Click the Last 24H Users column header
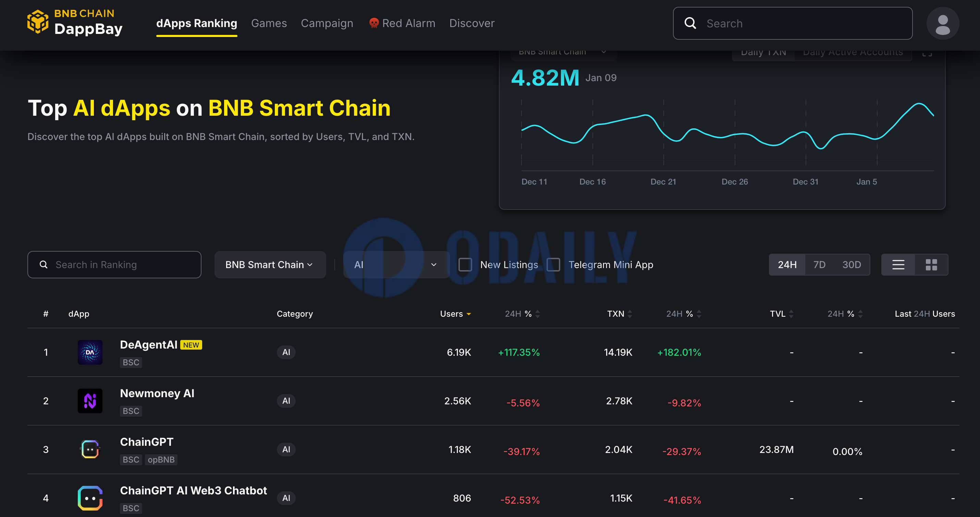Viewport: 980px width, 517px height. click(925, 314)
